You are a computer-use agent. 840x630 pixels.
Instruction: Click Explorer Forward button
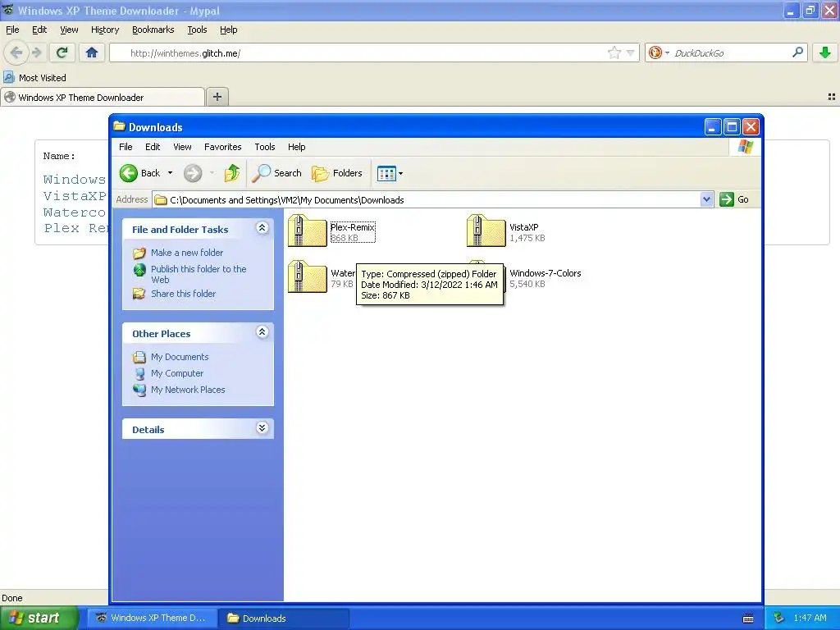click(x=193, y=173)
